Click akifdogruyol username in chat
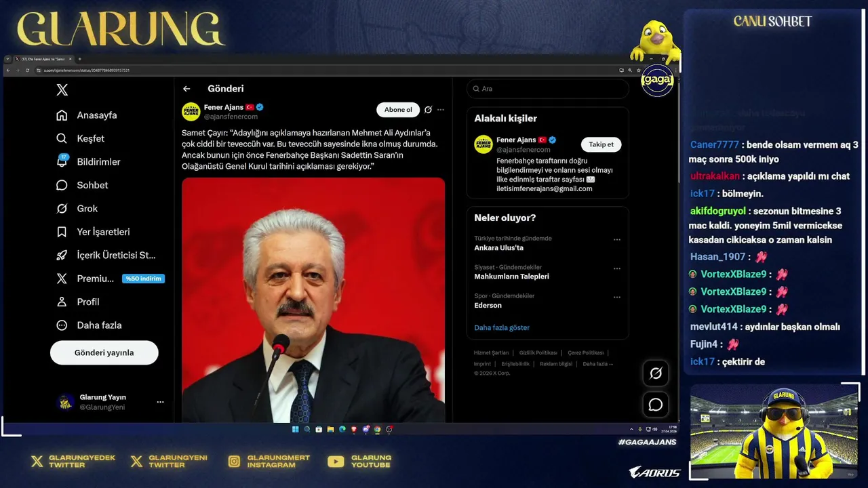868x488 pixels. point(718,211)
